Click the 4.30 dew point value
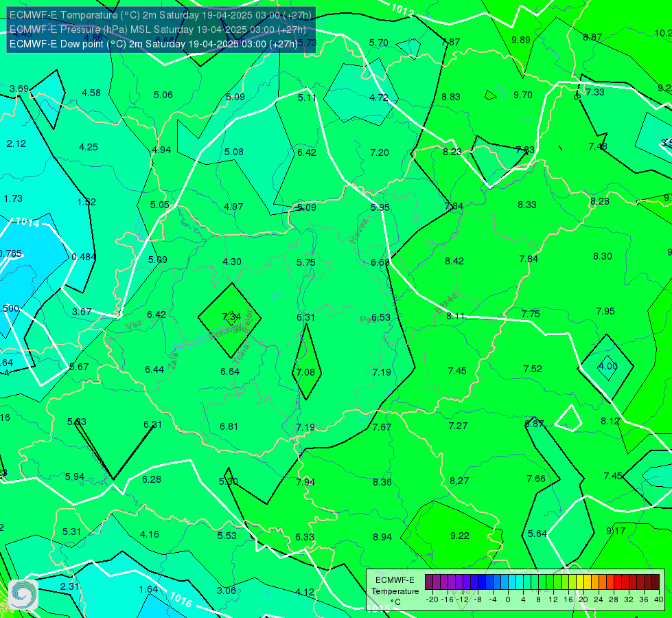Image resolution: width=672 pixels, height=618 pixels. pyautogui.click(x=232, y=262)
